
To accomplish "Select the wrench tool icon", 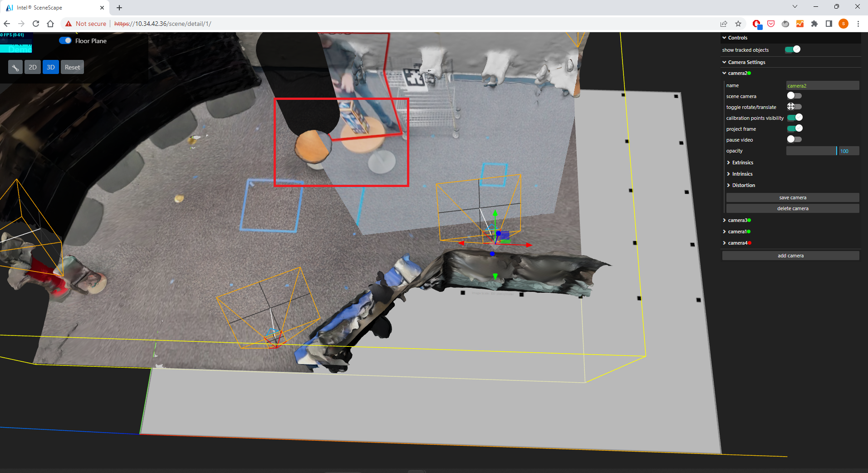I will [15, 67].
